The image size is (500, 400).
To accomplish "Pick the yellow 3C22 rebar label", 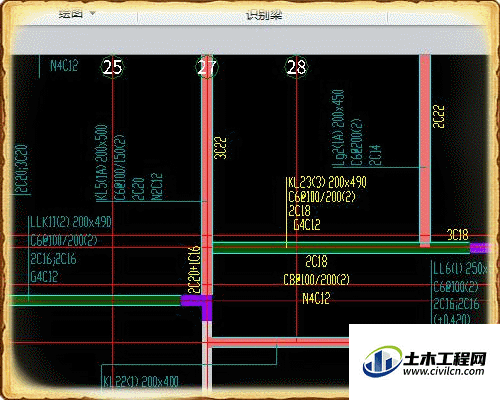I will [x=221, y=148].
